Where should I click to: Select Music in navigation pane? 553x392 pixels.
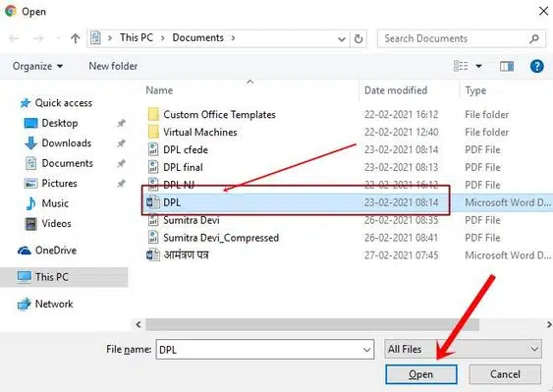click(47, 203)
